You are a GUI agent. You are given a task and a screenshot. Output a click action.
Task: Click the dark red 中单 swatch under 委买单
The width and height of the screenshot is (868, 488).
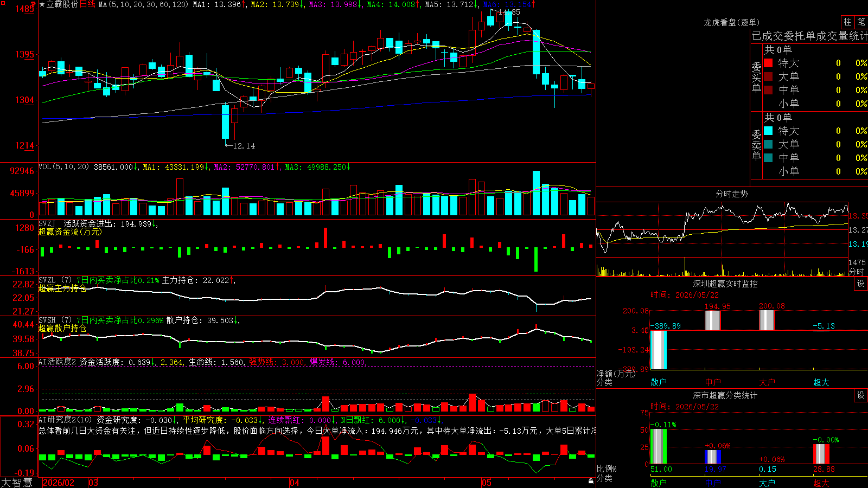point(768,90)
